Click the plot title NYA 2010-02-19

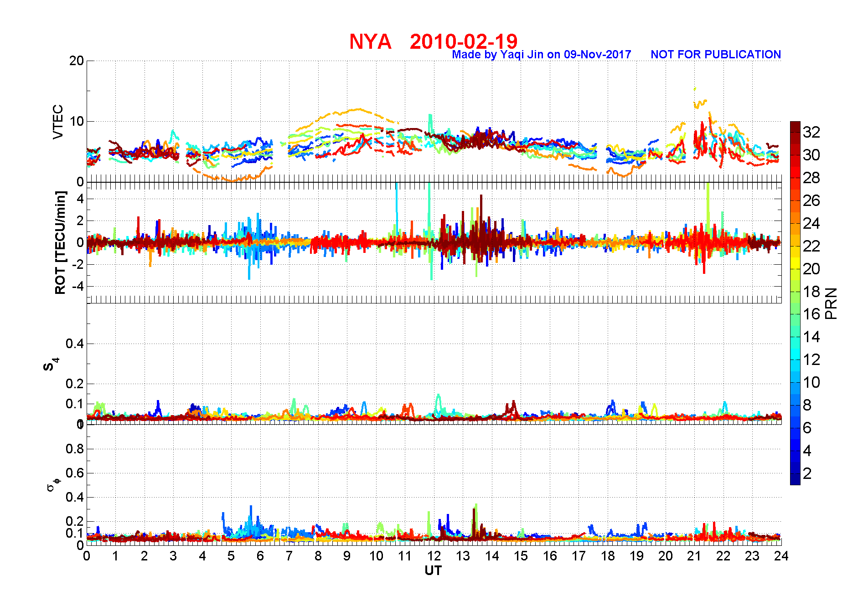(433, 41)
